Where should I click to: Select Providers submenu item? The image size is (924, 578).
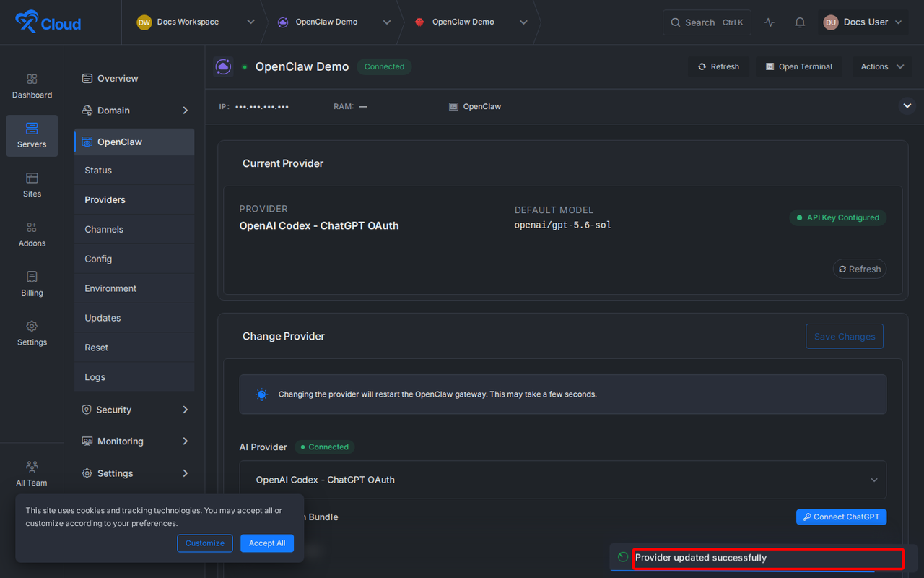point(134,199)
